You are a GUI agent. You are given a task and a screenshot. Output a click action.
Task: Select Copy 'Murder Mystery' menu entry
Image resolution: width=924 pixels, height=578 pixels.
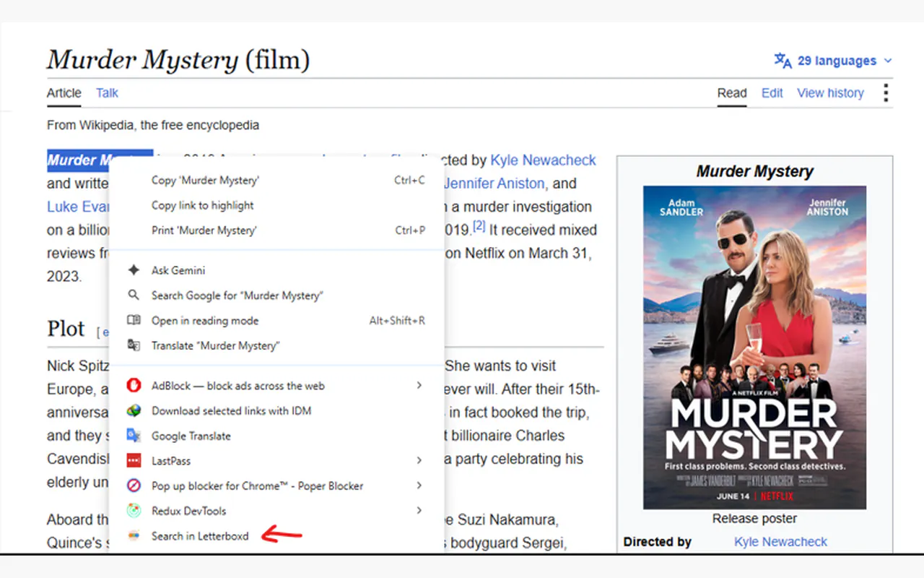coord(276,181)
